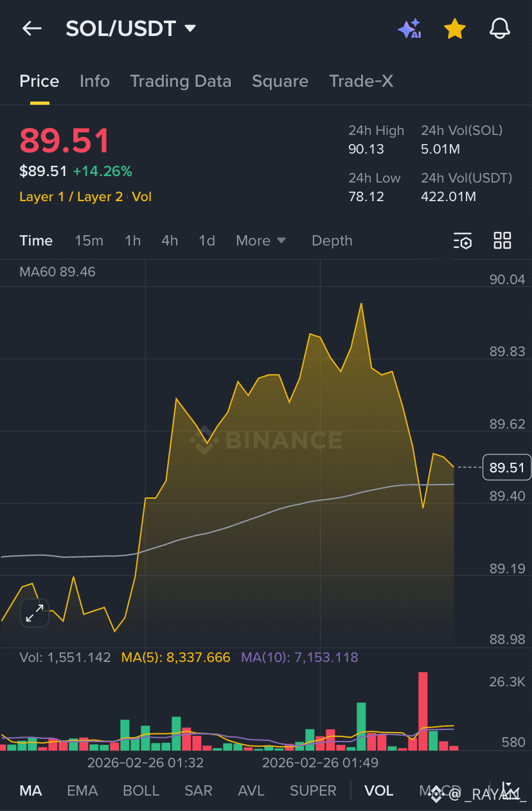Open the Trade-X tab
Screen dimensions: 532x811
click(361, 81)
